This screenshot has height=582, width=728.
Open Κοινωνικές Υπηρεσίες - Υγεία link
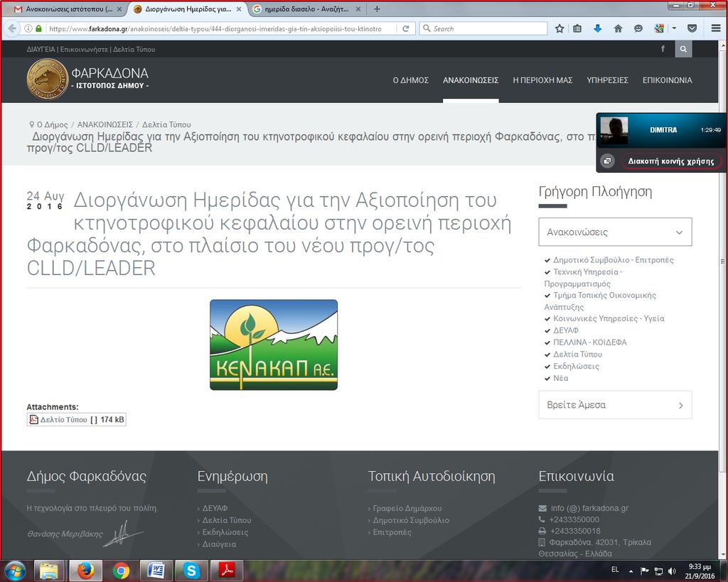tap(609, 318)
